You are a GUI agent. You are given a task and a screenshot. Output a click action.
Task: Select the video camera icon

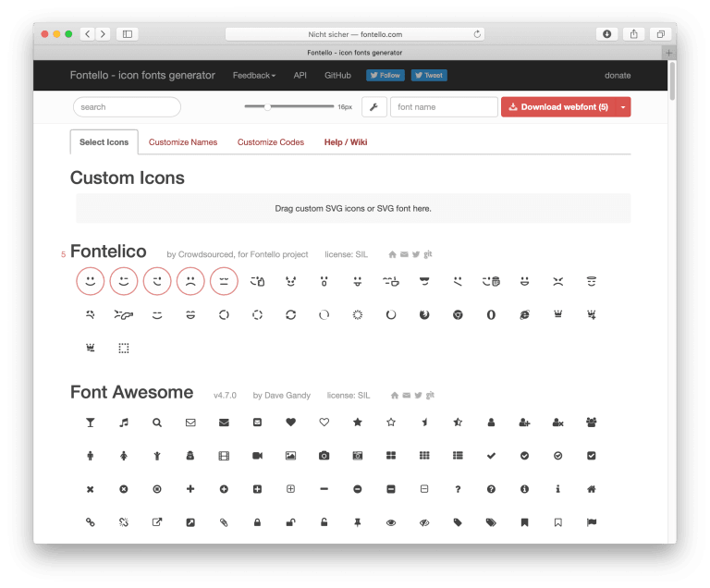tap(257, 456)
